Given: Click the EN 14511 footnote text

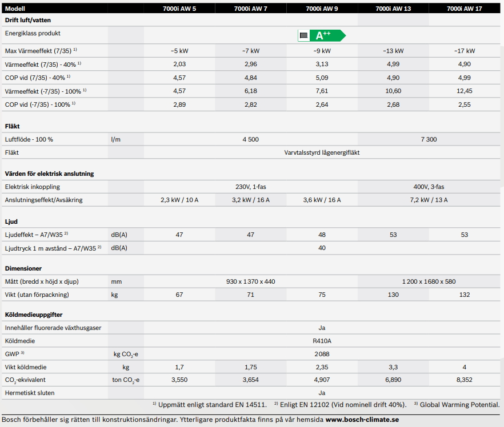Looking at the screenshot, I should pos(210,405).
